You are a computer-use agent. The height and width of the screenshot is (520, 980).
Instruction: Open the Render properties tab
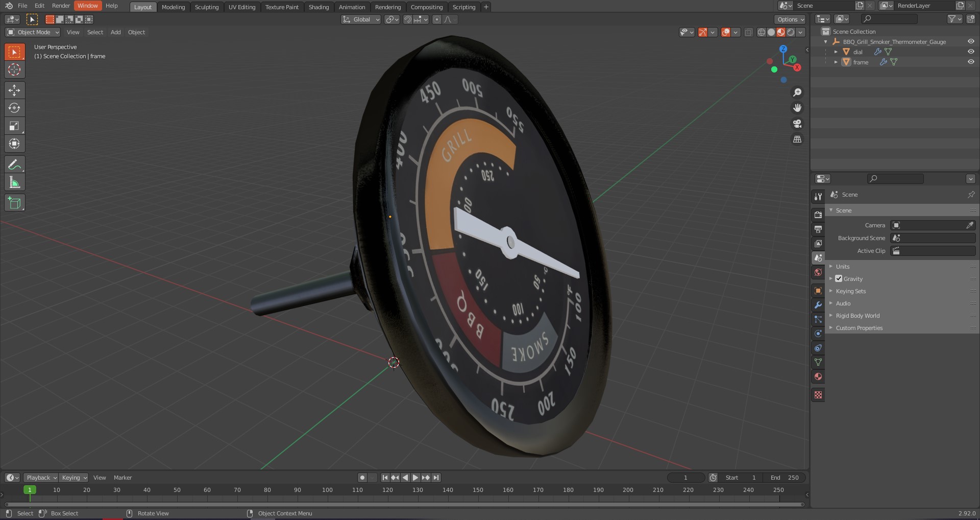click(818, 215)
